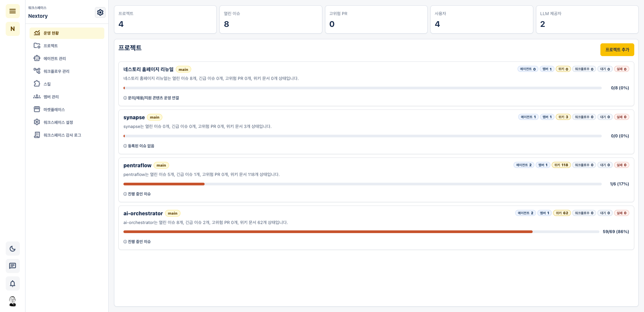
Task: Click the 프로젝트 folder icon in sidebar
Action: tap(37, 46)
